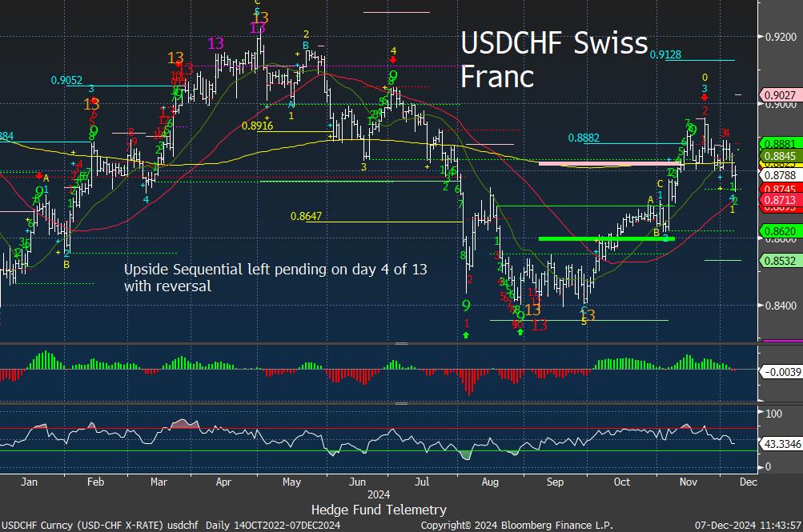
Task: Select the thick green horizontal support bar
Action: tap(606, 238)
